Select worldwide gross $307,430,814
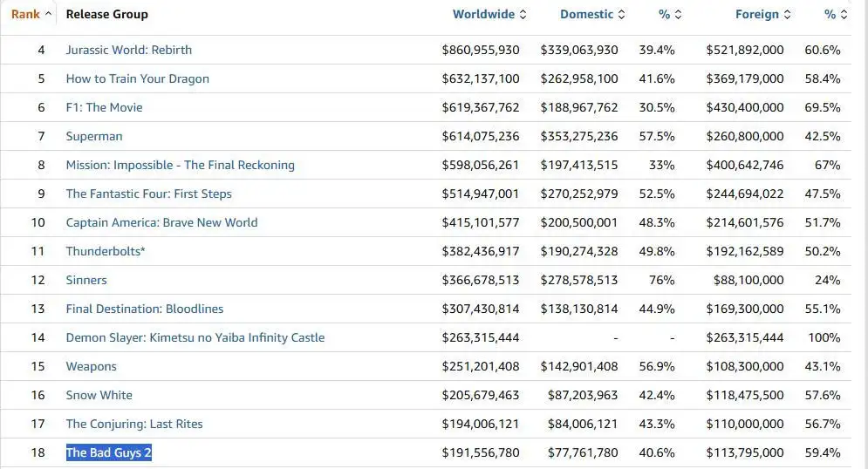This screenshot has height=469, width=868. tap(481, 309)
